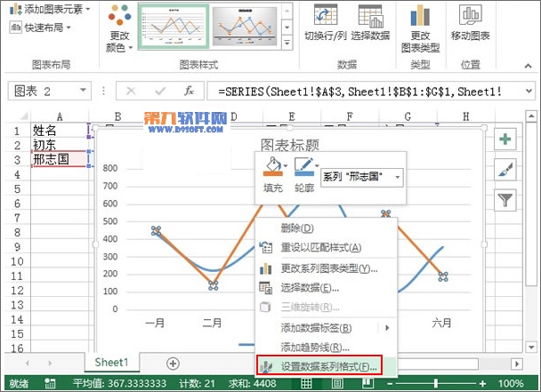Click the Chart Styles paintbrush button
Image resolution: width=541 pixels, height=392 pixels.
(505, 169)
